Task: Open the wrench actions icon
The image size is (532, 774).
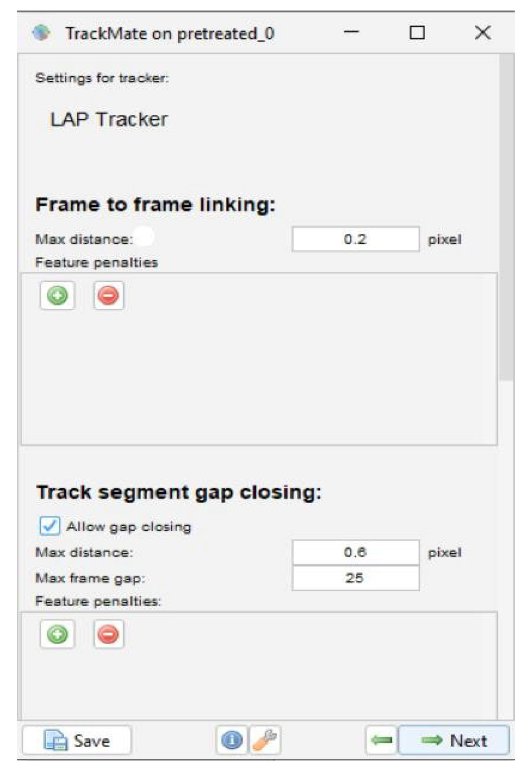Action: click(x=265, y=740)
